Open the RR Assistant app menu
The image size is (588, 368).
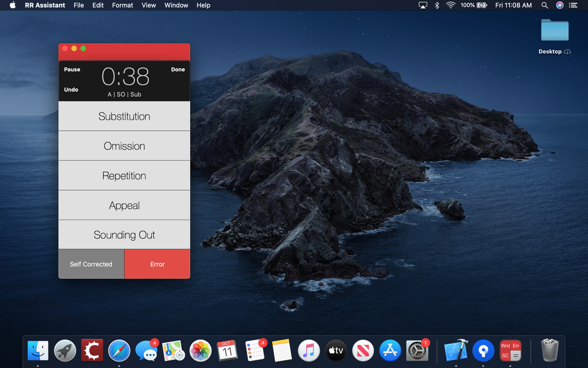pyautogui.click(x=45, y=5)
